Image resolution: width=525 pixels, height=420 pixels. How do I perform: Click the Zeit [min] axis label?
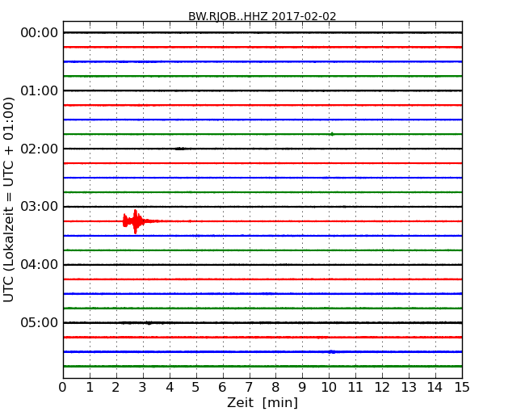point(262,402)
